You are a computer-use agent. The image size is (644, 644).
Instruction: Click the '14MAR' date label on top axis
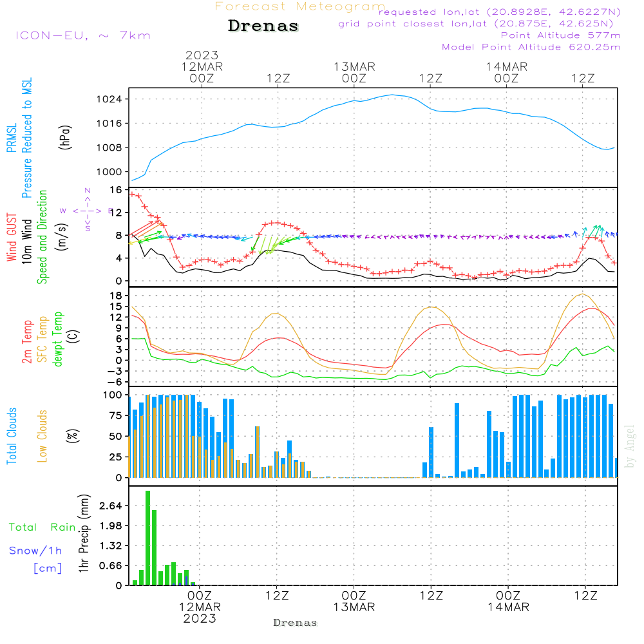[x=506, y=66]
